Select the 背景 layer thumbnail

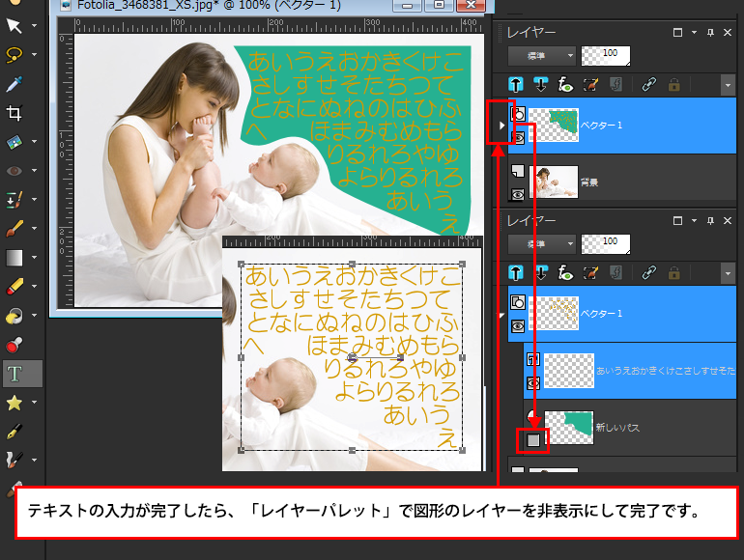coord(554,182)
